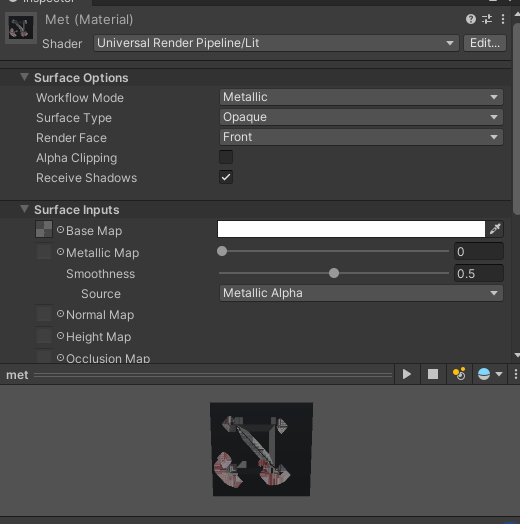Open the material header three-dot menu
520x524 pixels.
503,19
